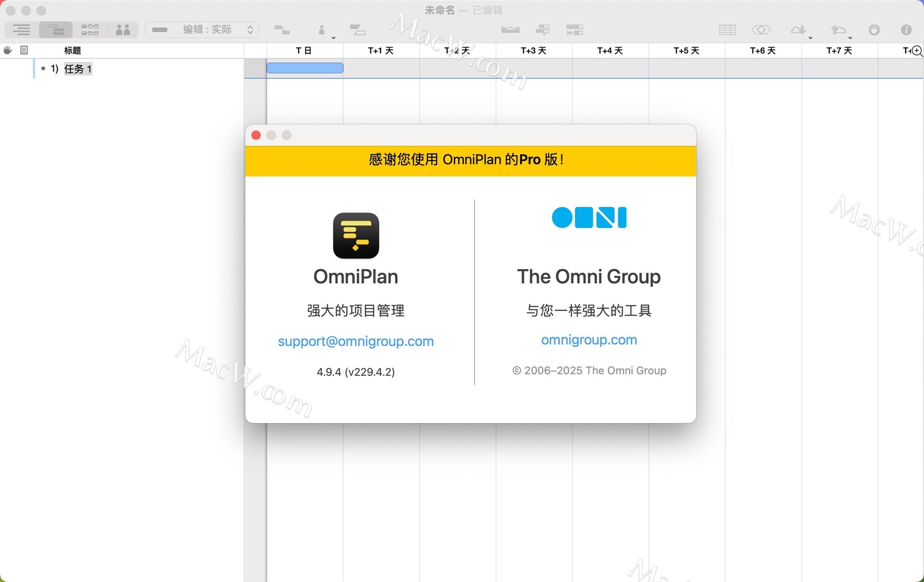The height and width of the screenshot is (582, 924).
Task: Click the blue OMNI logo
Action: (589, 217)
